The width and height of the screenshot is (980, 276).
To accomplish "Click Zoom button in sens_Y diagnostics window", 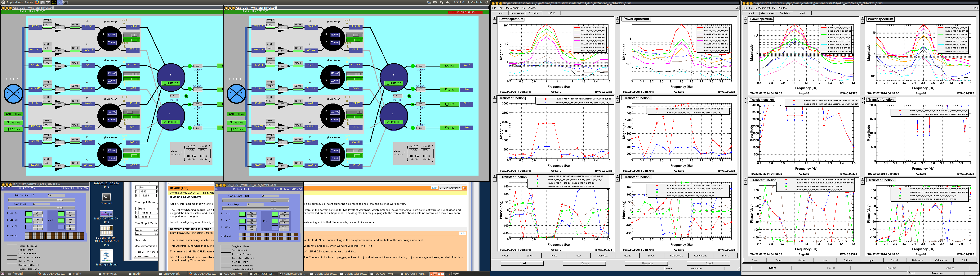I will [x=778, y=260].
